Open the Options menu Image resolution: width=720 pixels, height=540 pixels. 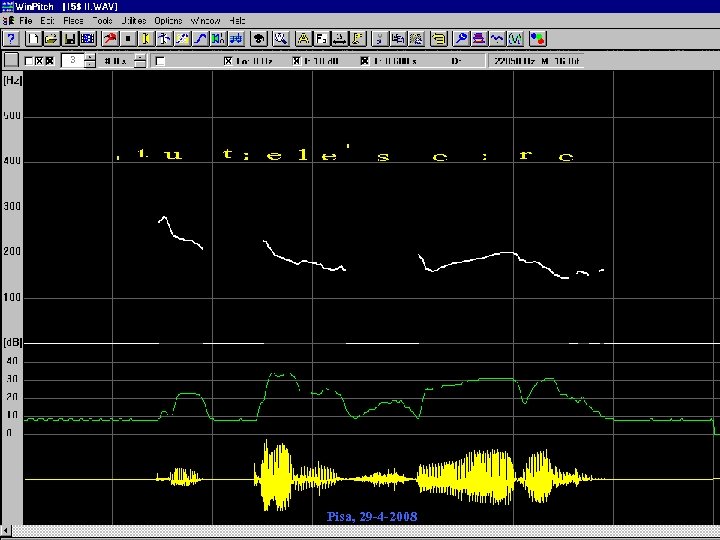[167, 20]
